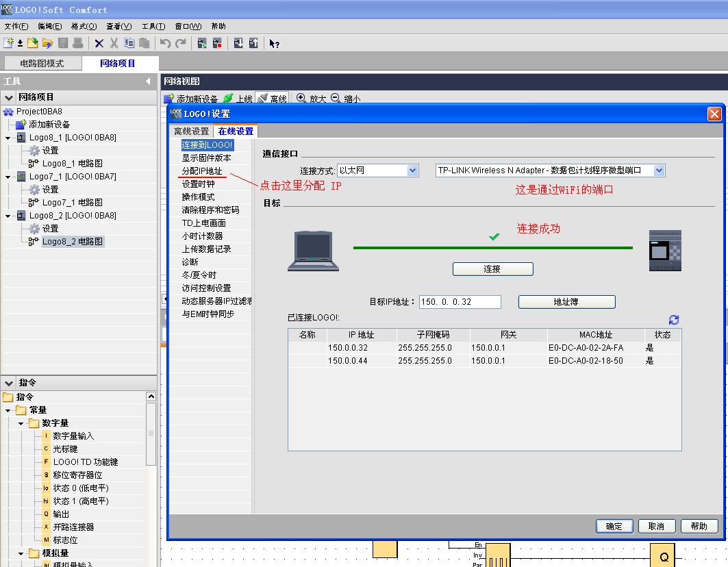728x567 pixels.
Task: Click the Redo arrow icon
Action: (x=181, y=43)
